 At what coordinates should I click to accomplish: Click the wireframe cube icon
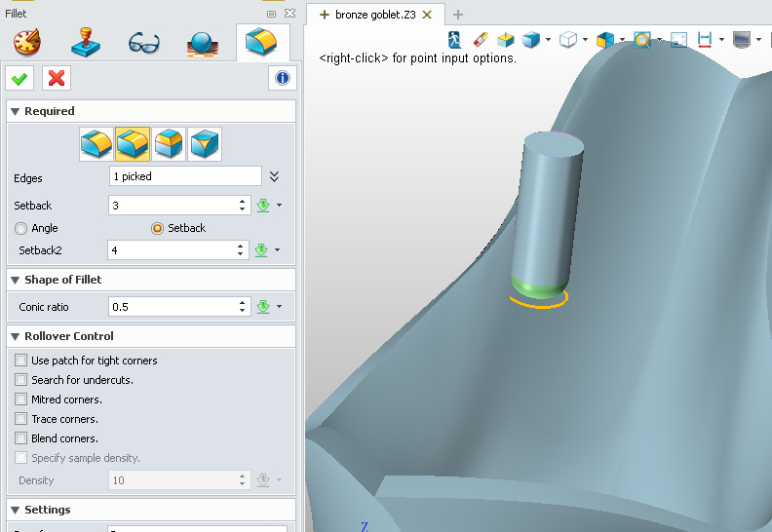(568, 39)
